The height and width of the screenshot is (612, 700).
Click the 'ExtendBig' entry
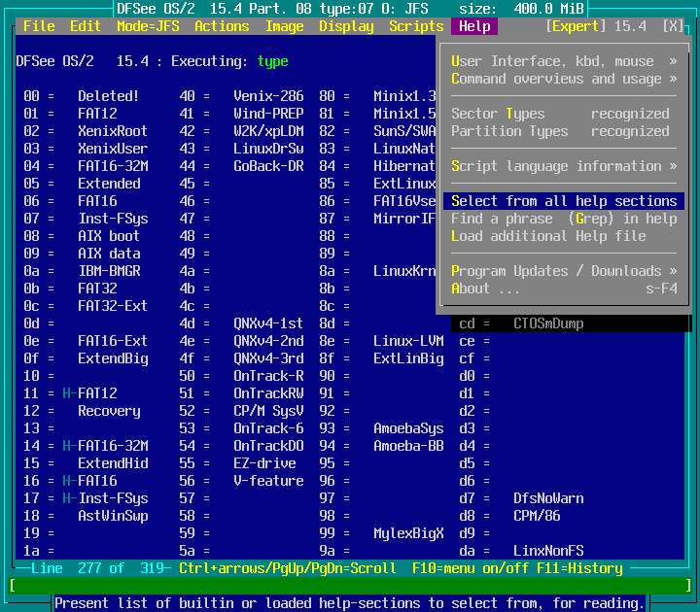pos(113,358)
